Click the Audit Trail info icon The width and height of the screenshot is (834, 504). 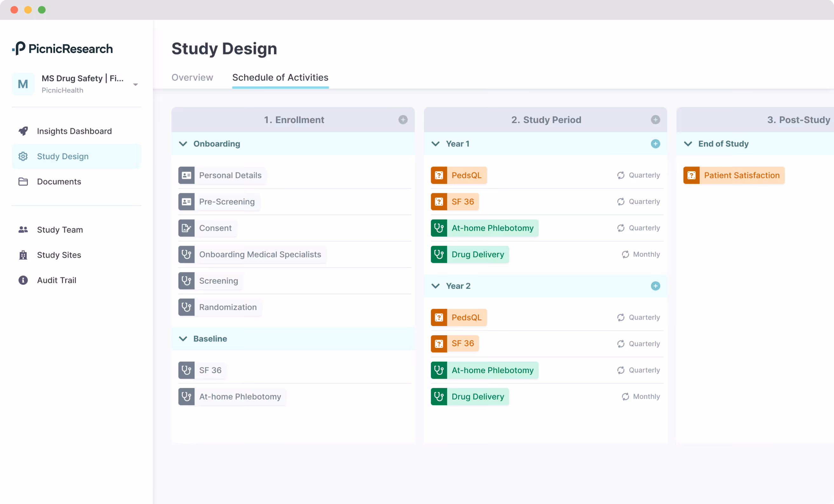click(x=23, y=280)
